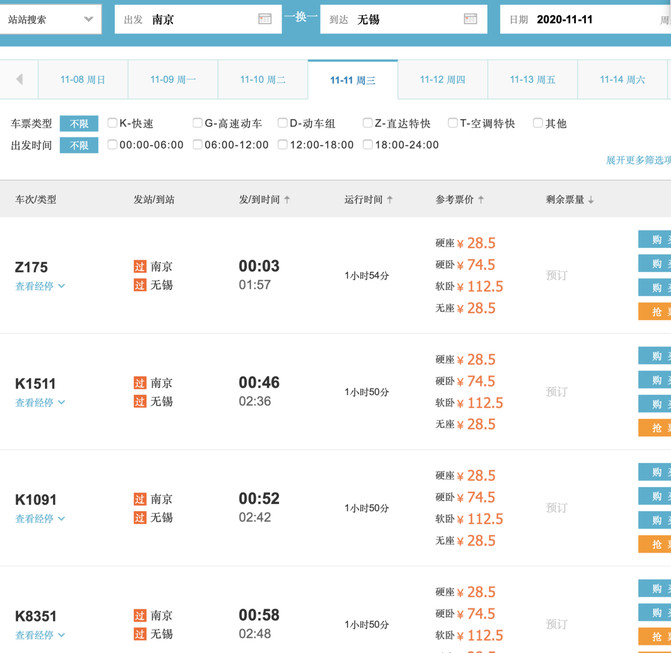671x653 pixels.
Task: Open station picker icon in 出发 field
Action: point(264,19)
